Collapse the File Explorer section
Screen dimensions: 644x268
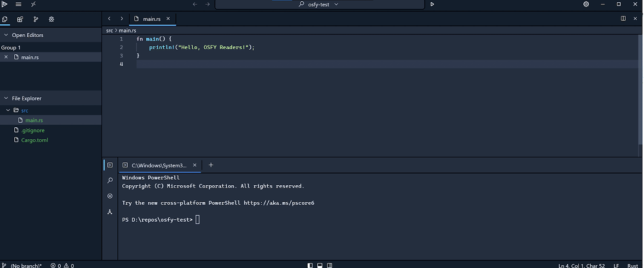(x=6, y=98)
